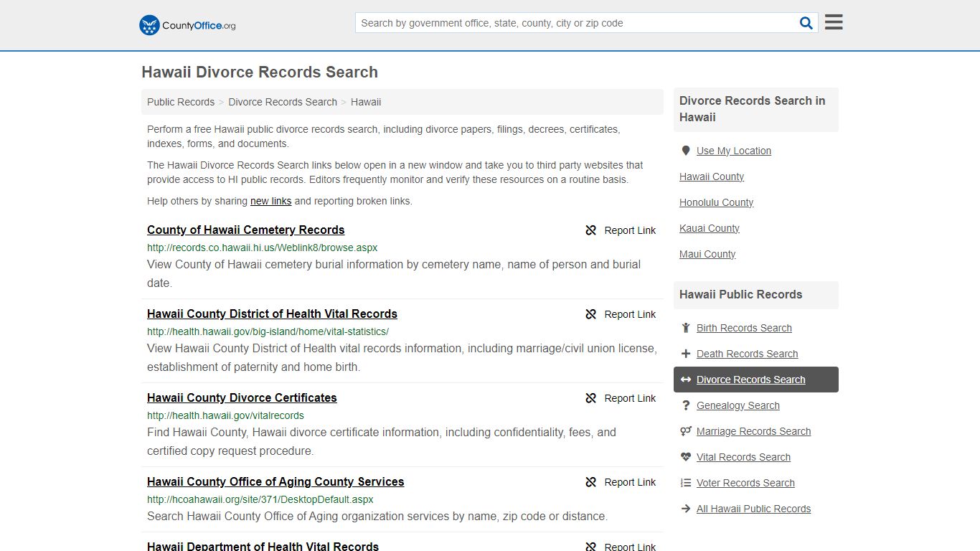Click the Hawaii Divorce Records Search heading
Screen dimensions: 980x551
[260, 72]
